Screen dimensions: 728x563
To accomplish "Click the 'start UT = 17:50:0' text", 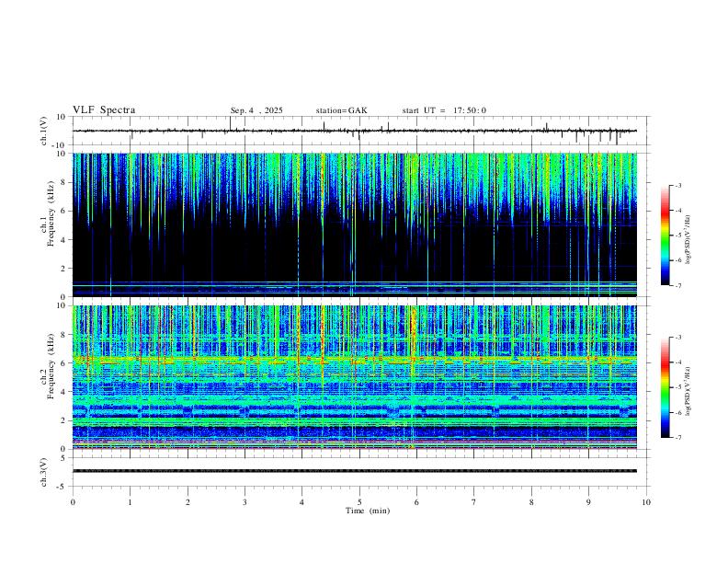I will pos(444,110).
